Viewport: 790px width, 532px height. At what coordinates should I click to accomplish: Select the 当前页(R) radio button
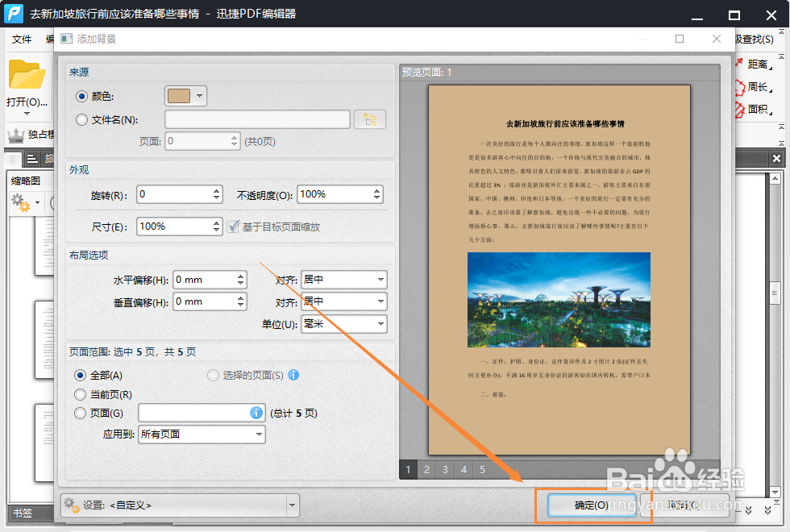click(81, 395)
